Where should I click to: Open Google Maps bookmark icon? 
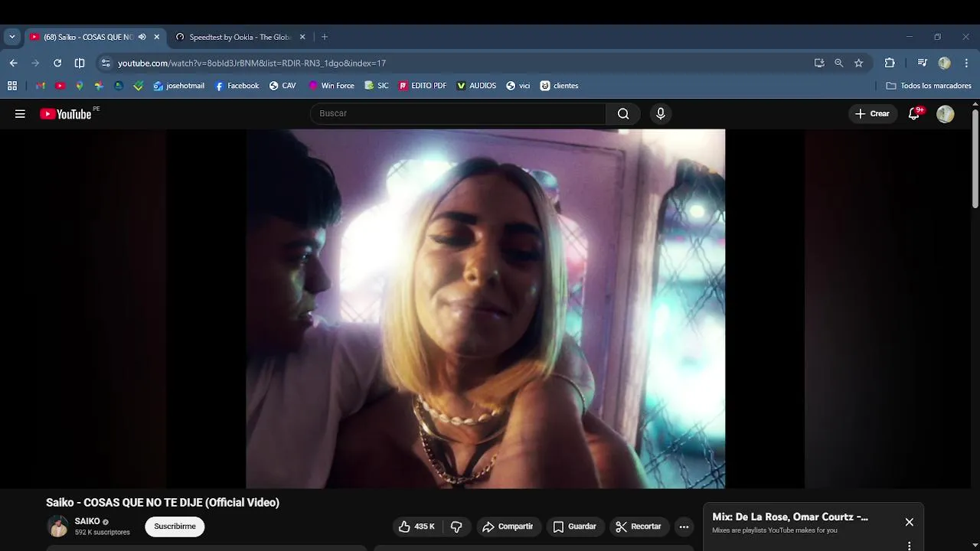[x=80, y=86]
